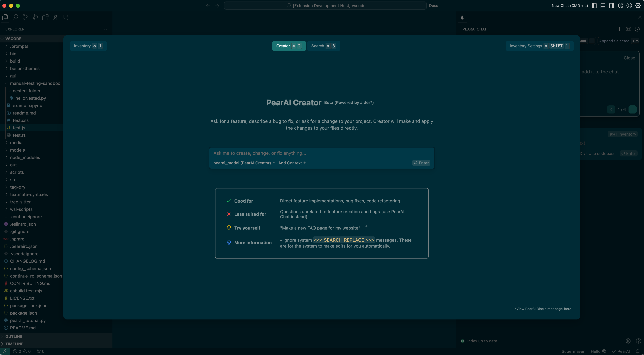Viewport: 644px width, 355px height.
Task: Click the copy icon next to FAQ prompt
Action: (x=366, y=228)
